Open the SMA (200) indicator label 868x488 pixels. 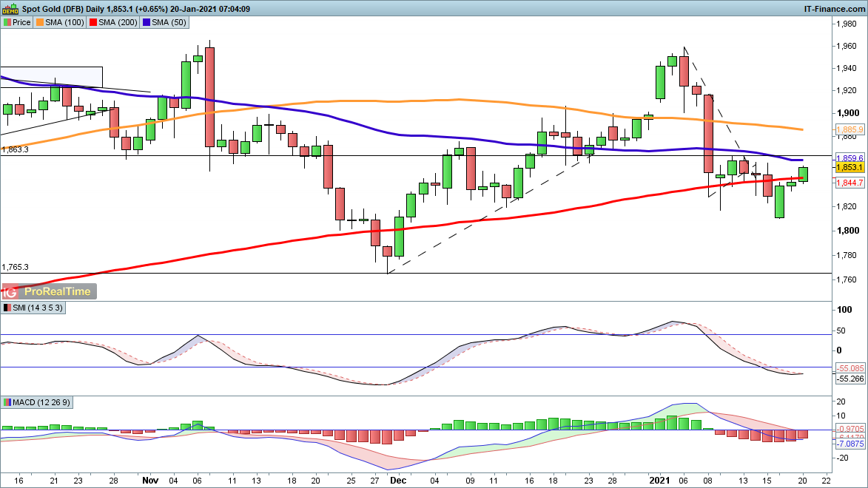coord(116,22)
